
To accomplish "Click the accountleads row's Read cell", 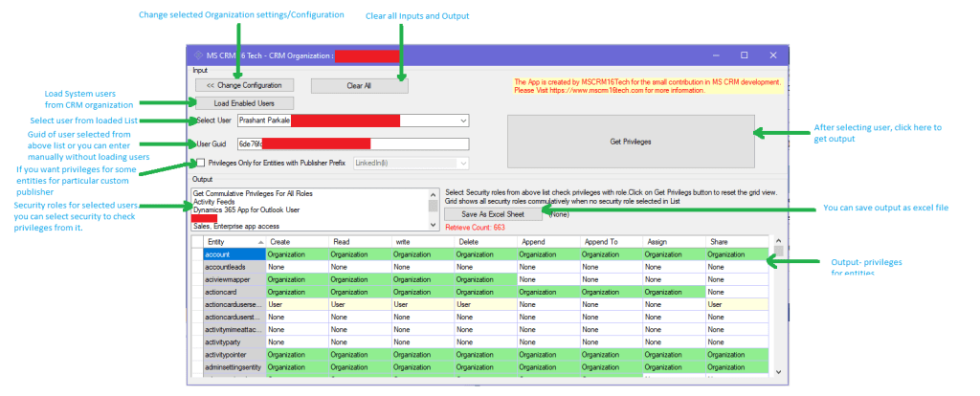I will click(360, 267).
